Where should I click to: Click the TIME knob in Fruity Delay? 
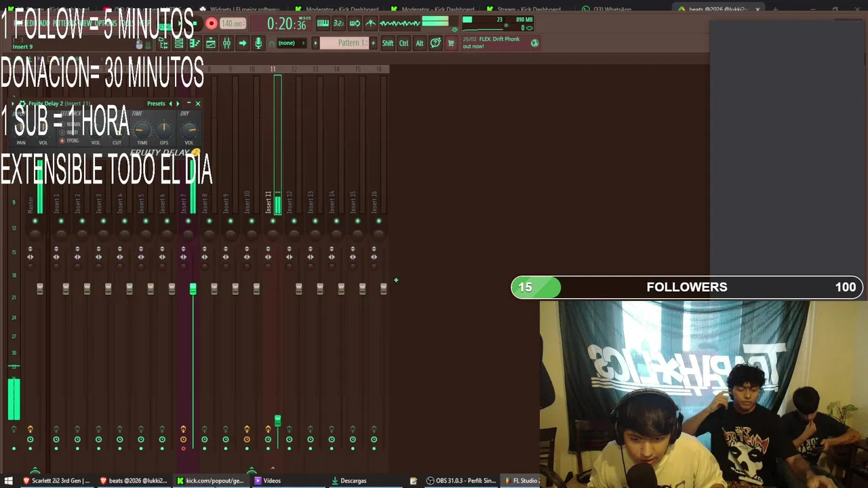(142, 129)
